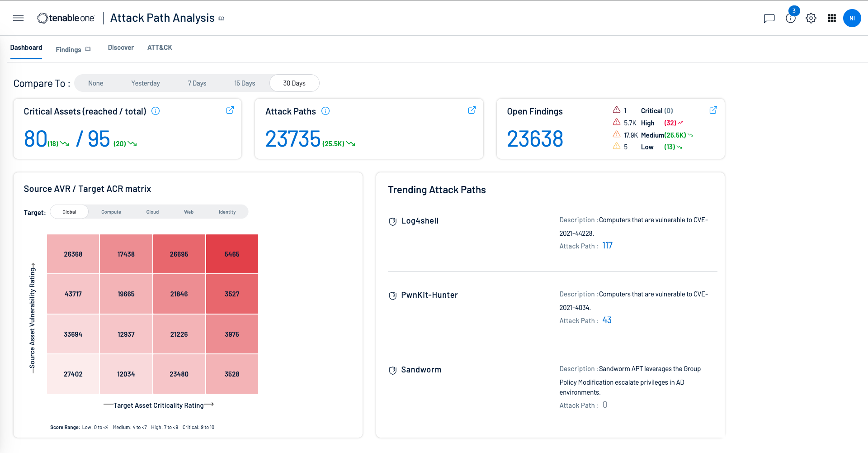868x453 pixels.
Task: Click the Low severity warning icon
Action: (x=617, y=146)
